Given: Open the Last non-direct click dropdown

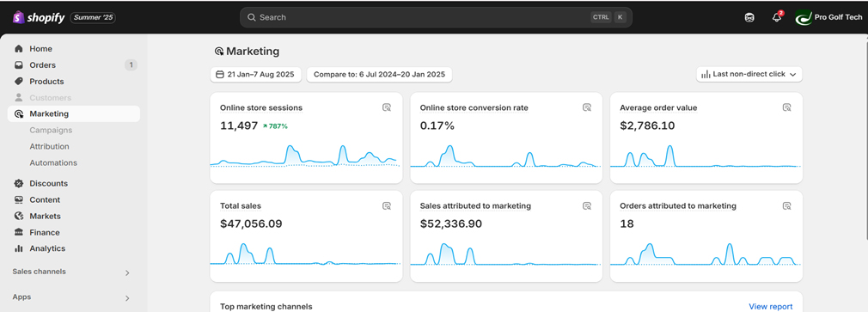Looking at the screenshot, I should [749, 74].
